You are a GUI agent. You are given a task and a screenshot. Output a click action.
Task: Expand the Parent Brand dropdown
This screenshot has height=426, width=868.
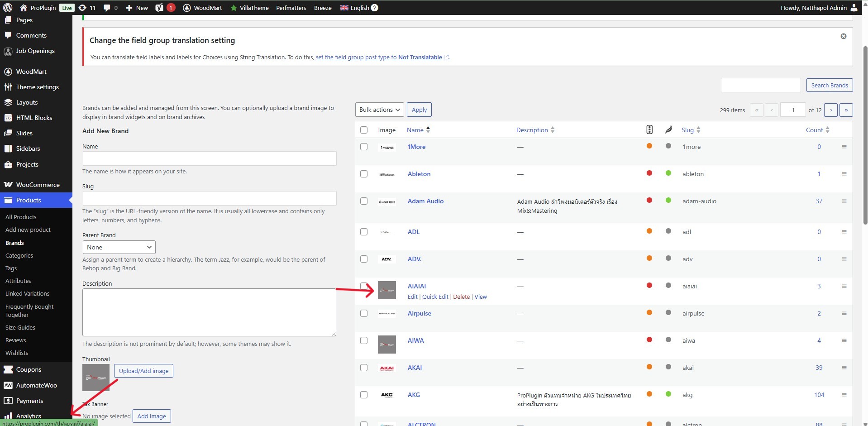[x=119, y=247]
